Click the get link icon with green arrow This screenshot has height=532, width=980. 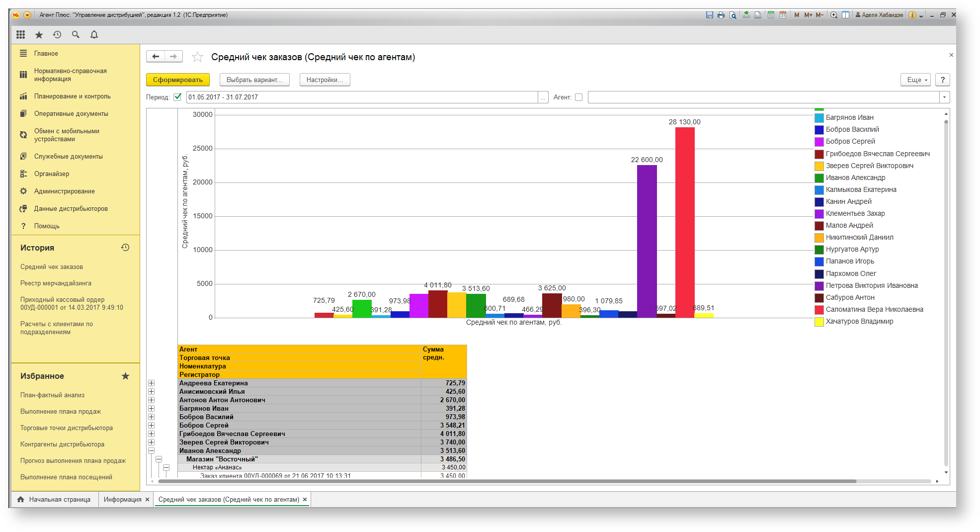click(x=746, y=15)
